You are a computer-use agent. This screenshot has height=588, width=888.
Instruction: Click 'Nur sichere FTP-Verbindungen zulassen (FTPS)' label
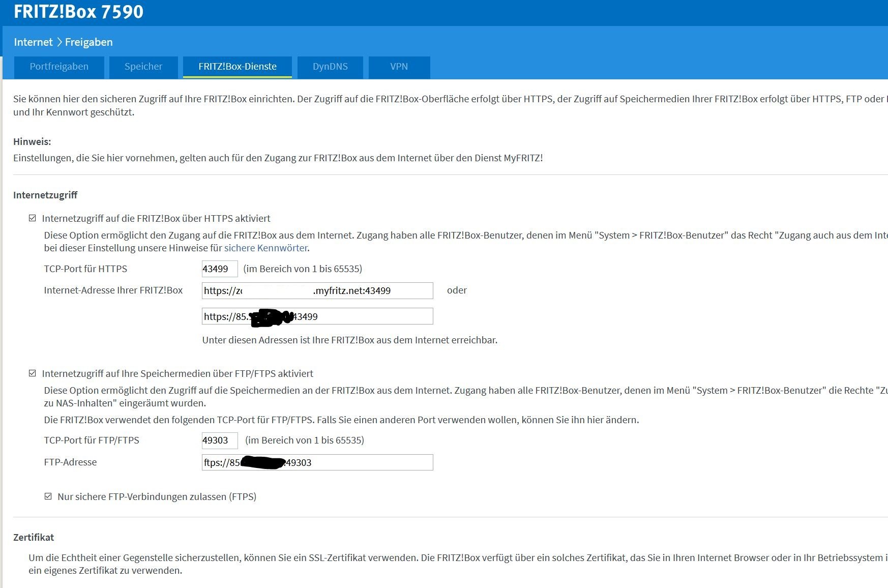pyautogui.click(x=157, y=497)
